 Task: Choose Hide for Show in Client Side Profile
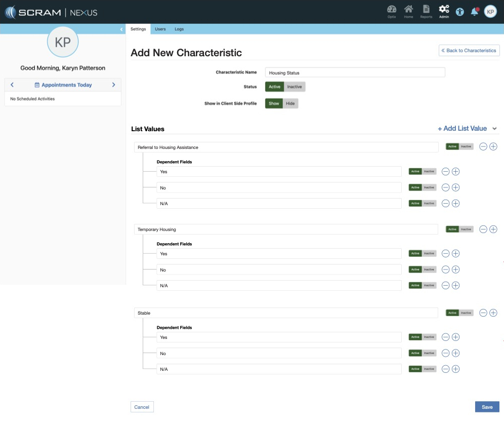point(290,103)
